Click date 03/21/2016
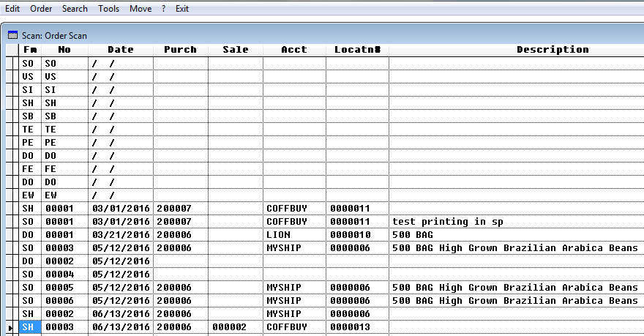 pyautogui.click(x=121, y=235)
